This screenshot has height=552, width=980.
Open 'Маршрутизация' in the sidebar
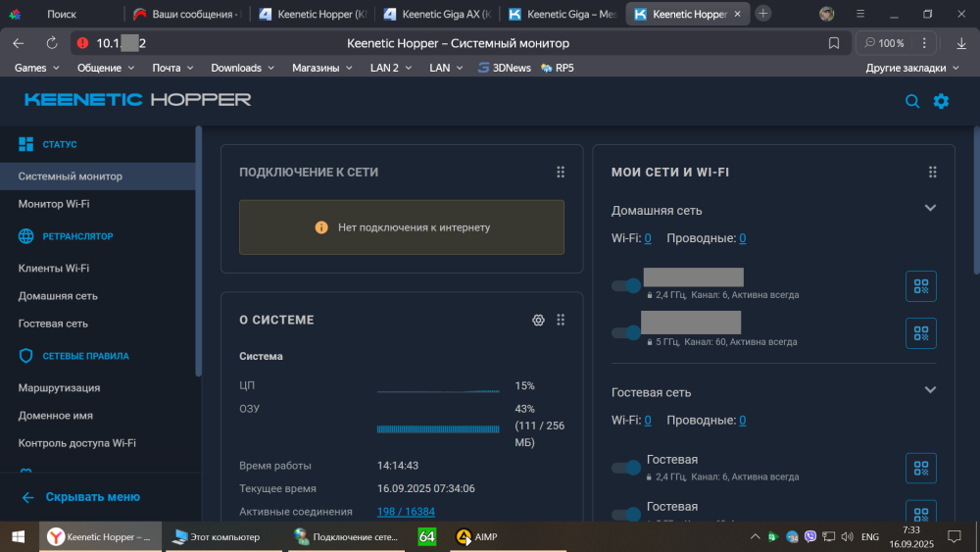coord(59,387)
